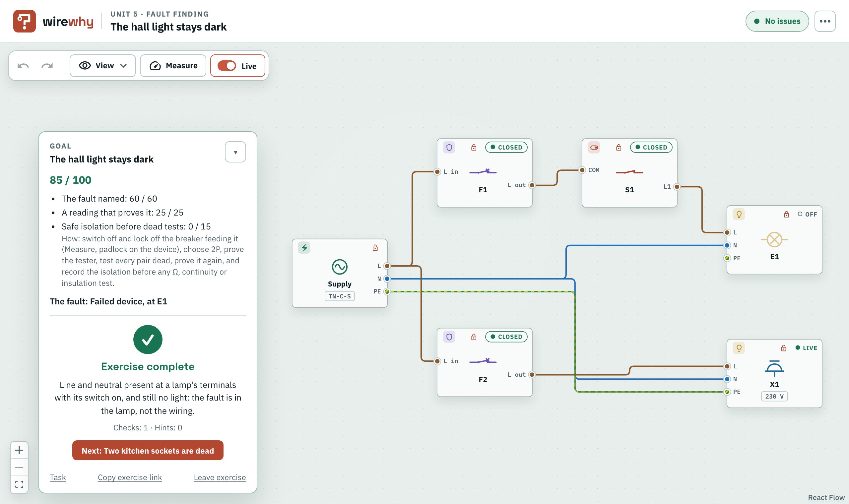The height and width of the screenshot is (504, 849).
Task: Zoom out on the canvas
Action: 19,467
